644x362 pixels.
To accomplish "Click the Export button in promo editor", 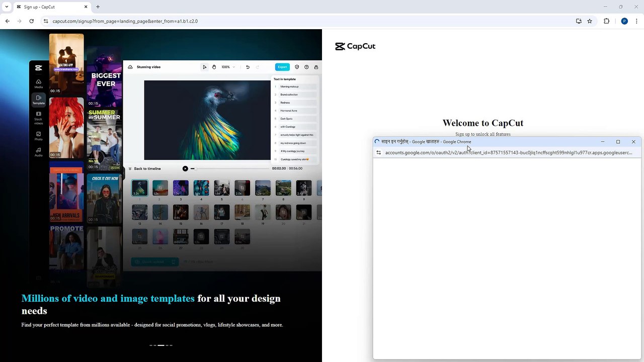I will (282, 67).
